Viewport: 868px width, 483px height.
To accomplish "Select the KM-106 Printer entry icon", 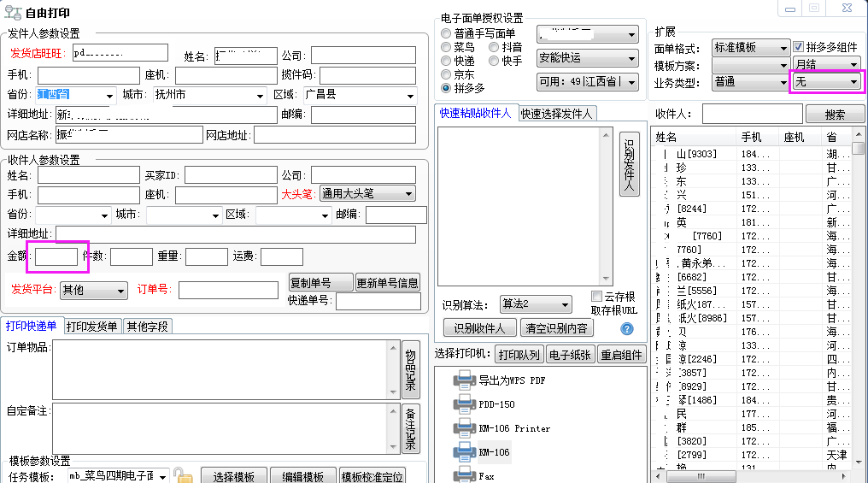I will coord(465,427).
